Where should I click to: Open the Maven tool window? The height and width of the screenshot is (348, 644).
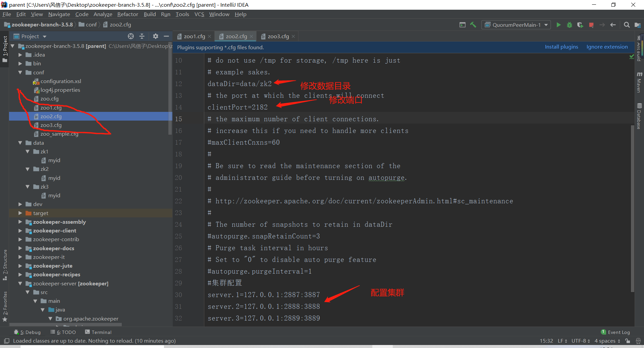[639, 82]
